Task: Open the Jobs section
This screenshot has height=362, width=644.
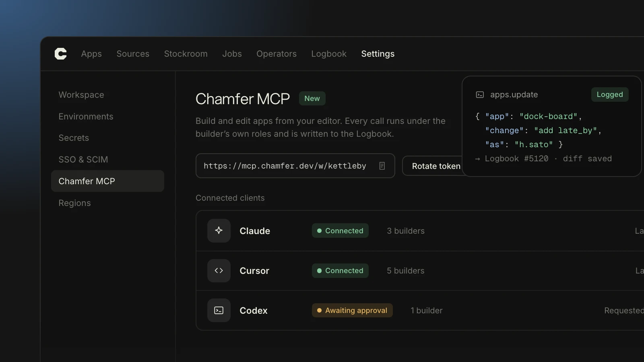Action: coord(232,54)
